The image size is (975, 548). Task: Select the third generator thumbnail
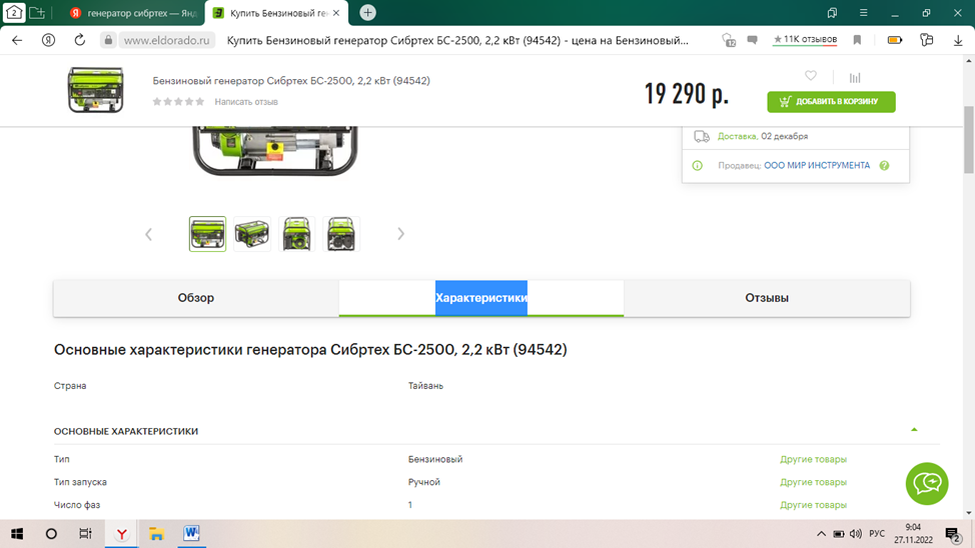click(297, 234)
